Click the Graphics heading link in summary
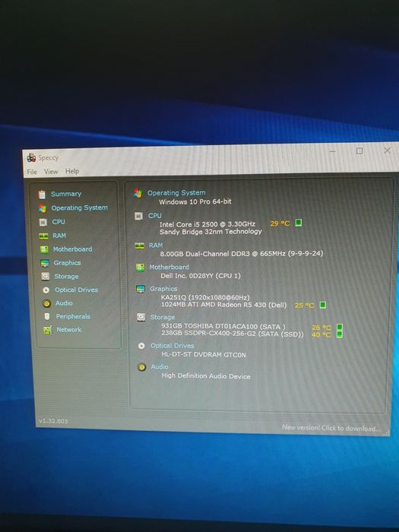The image size is (399, 532). tap(163, 289)
